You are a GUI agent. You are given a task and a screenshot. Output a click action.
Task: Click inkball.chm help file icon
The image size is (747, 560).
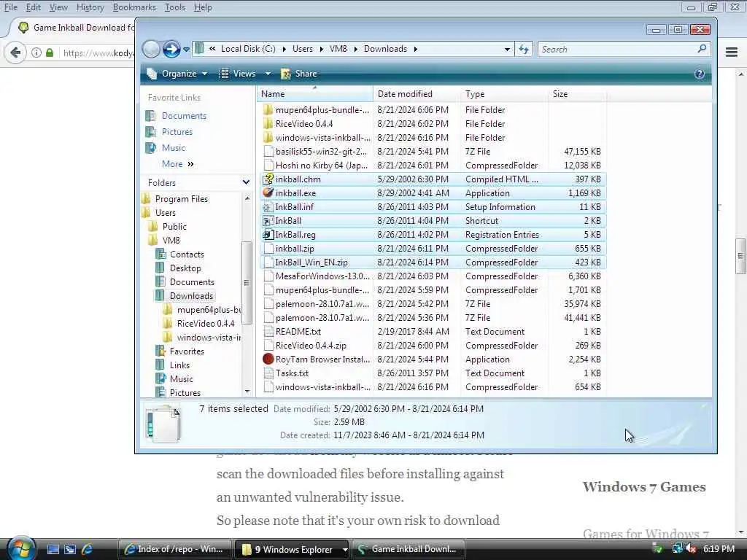268,179
